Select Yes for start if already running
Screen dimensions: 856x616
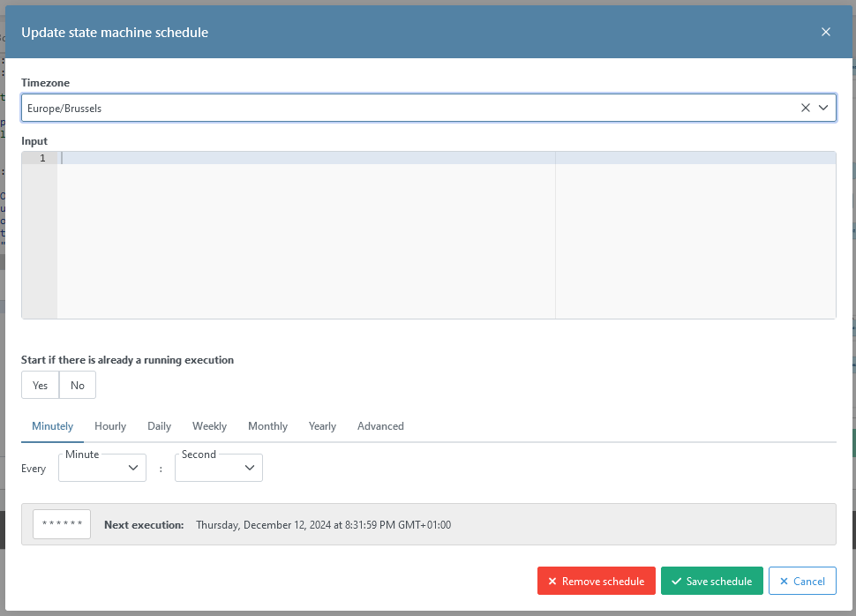click(41, 385)
